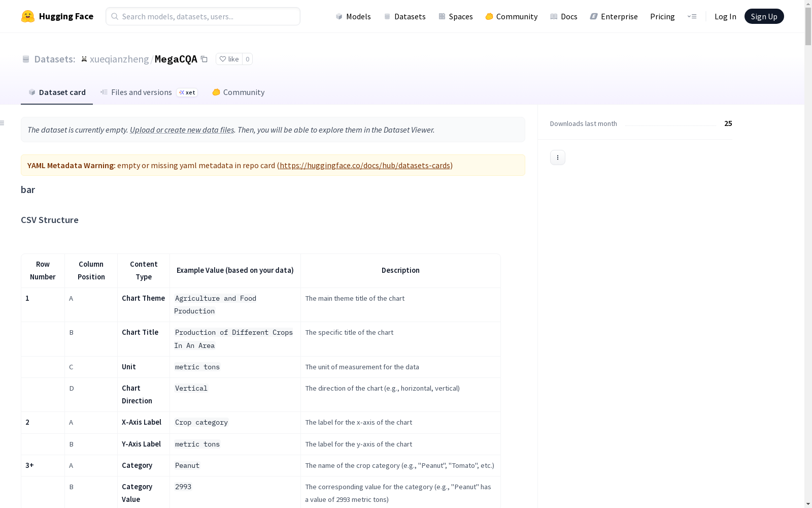Click the Chart Direction cell
This screenshot has width=812, height=508.
[144, 395]
